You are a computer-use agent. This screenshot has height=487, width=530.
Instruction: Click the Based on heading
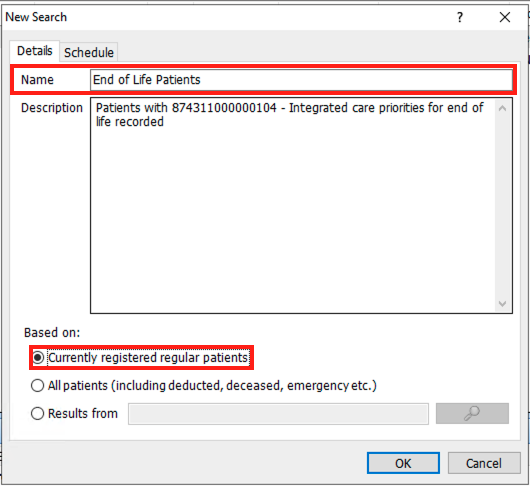(52, 333)
